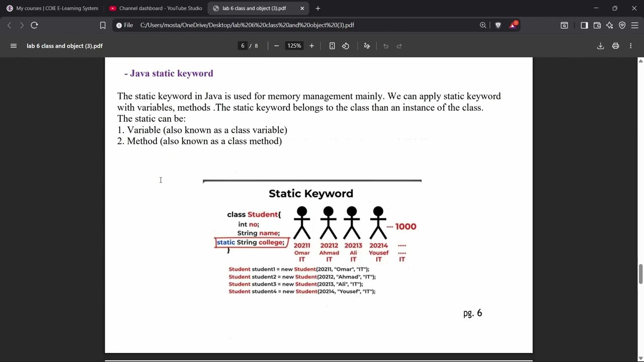The image size is (644, 362).
Task: Go forward in browser history
Action: click(x=22, y=25)
